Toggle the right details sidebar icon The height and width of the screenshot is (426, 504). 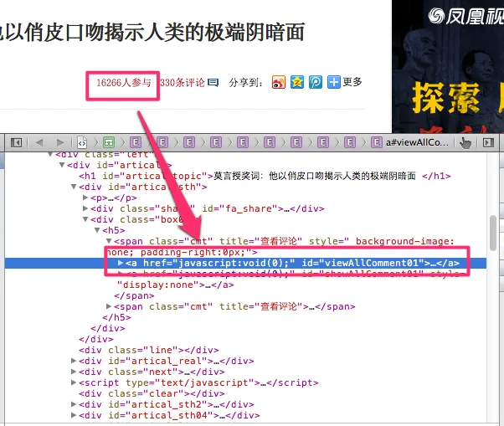coord(488,142)
